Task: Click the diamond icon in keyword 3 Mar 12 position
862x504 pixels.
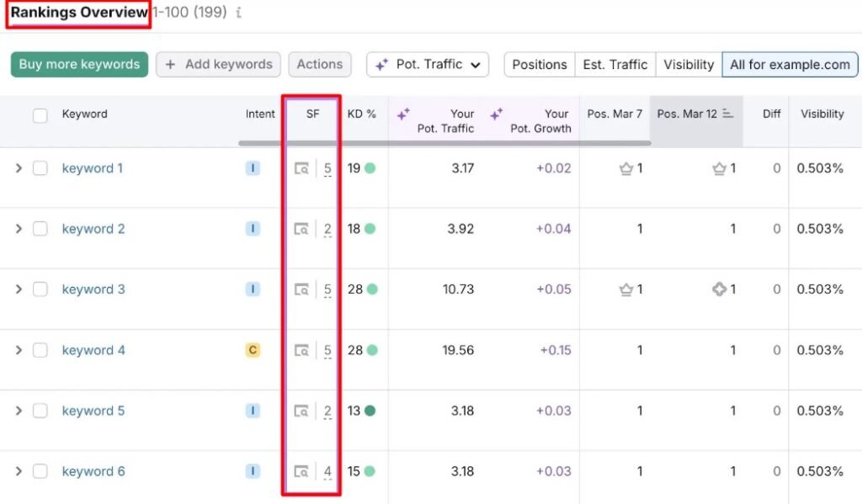Action: click(719, 289)
